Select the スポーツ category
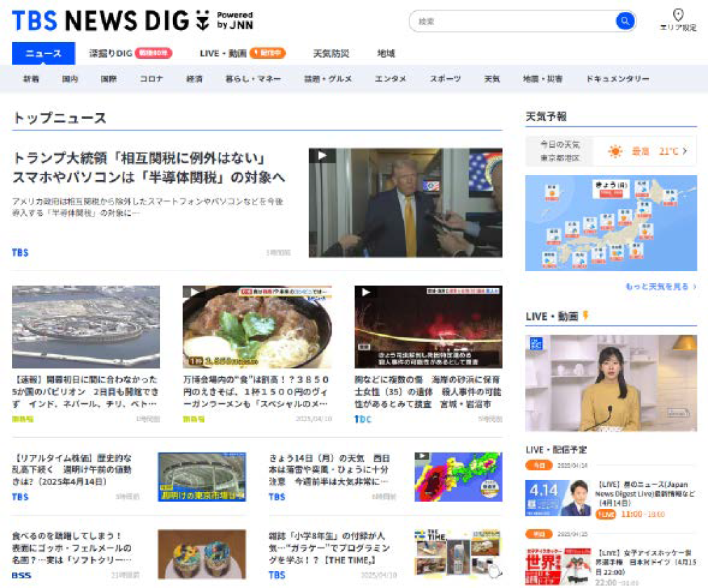 pyautogui.click(x=445, y=78)
